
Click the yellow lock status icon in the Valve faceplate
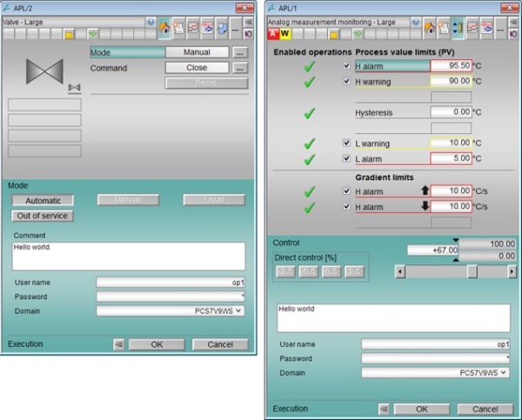pyautogui.click(x=69, y=34)
